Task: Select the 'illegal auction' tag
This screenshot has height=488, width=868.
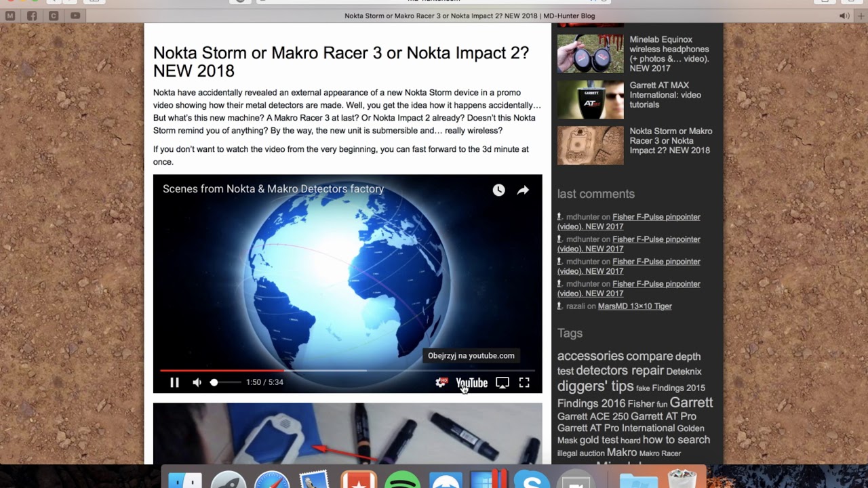Action: (x=580, y=453)
